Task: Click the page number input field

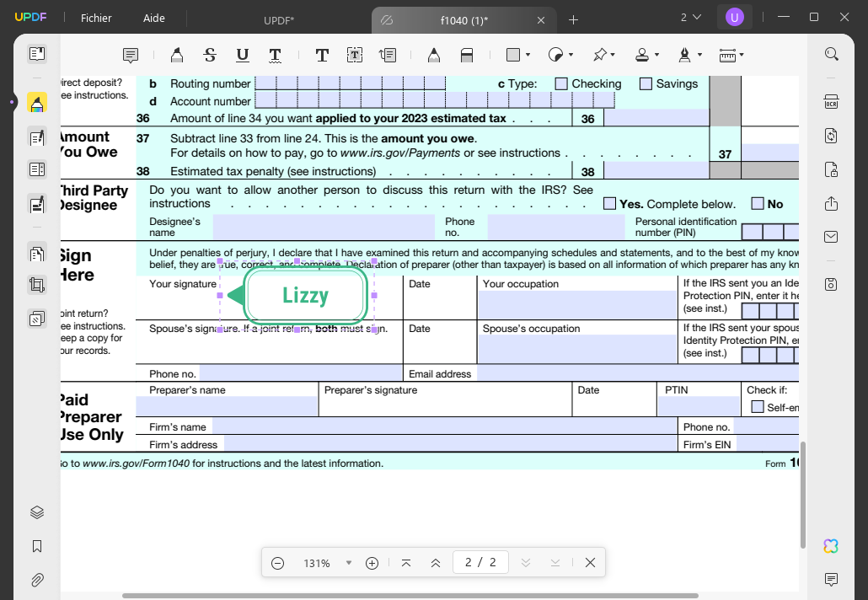Action: coord(480,563)
